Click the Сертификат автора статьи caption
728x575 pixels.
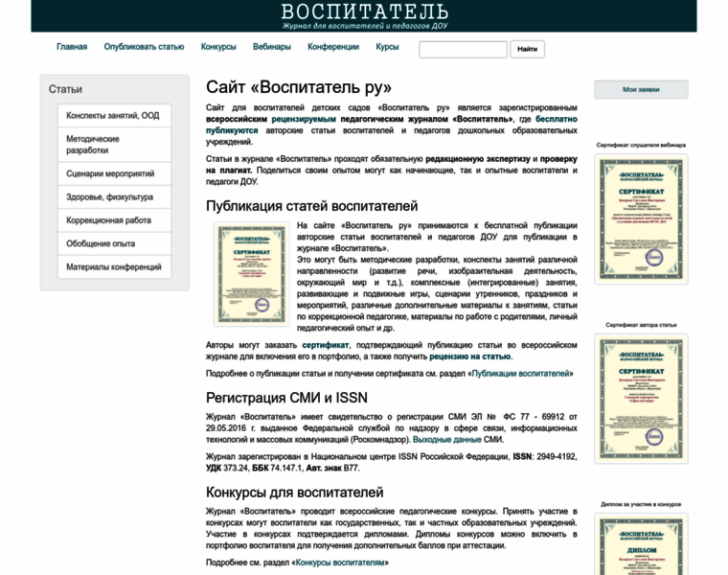tap(641, 325)
